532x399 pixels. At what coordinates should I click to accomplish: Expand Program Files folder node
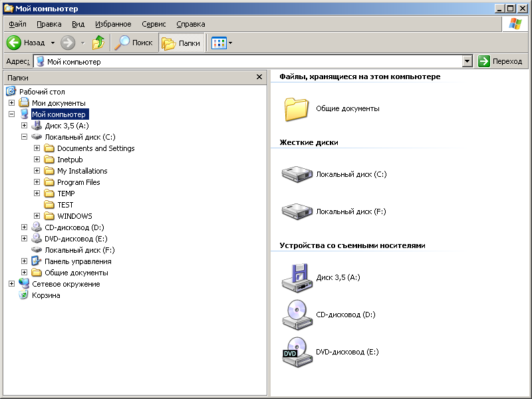pyautogui.click(x=37, y=182)
